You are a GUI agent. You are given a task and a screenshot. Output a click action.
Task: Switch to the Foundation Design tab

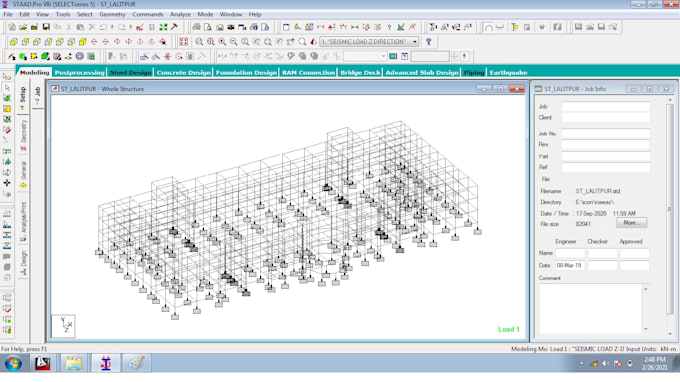pyautogui.click(x=246, y=72)
